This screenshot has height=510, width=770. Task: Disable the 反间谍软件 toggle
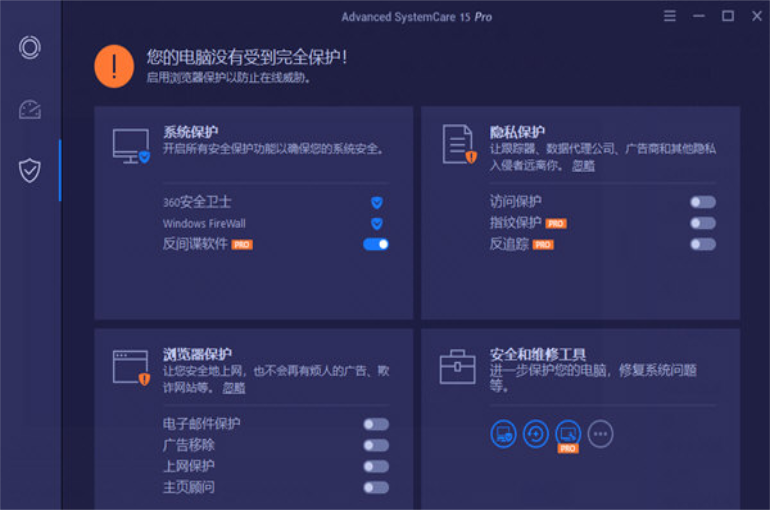[x=376, y=244]
